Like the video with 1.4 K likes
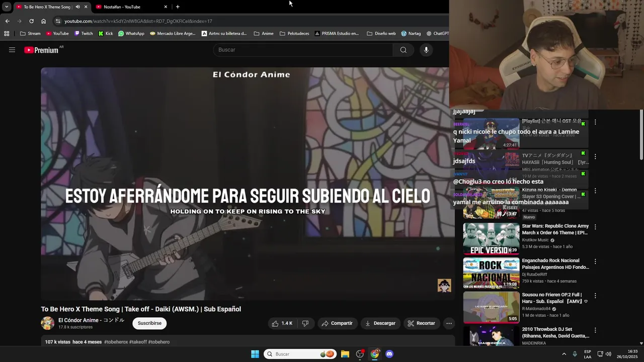 (x=283, y=323)
